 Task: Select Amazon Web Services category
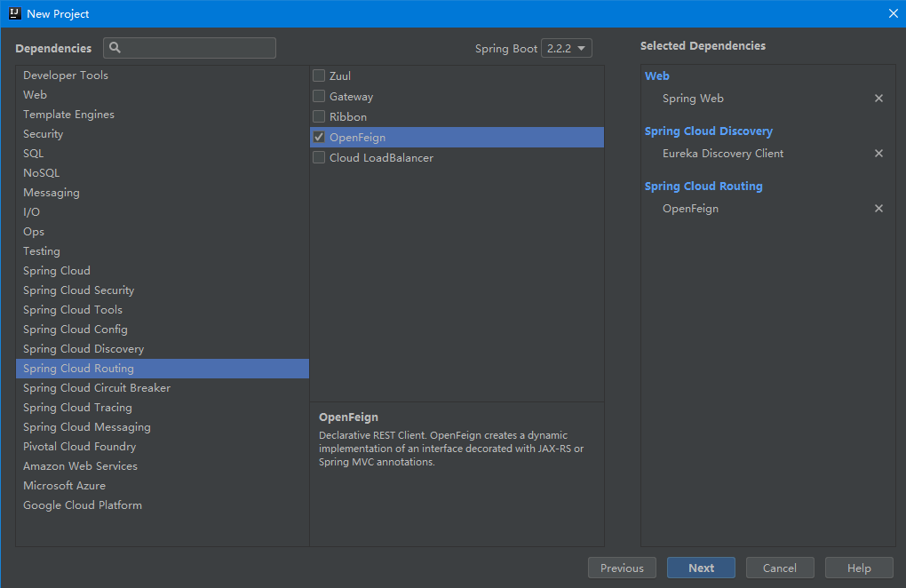(x=163, y=466)
